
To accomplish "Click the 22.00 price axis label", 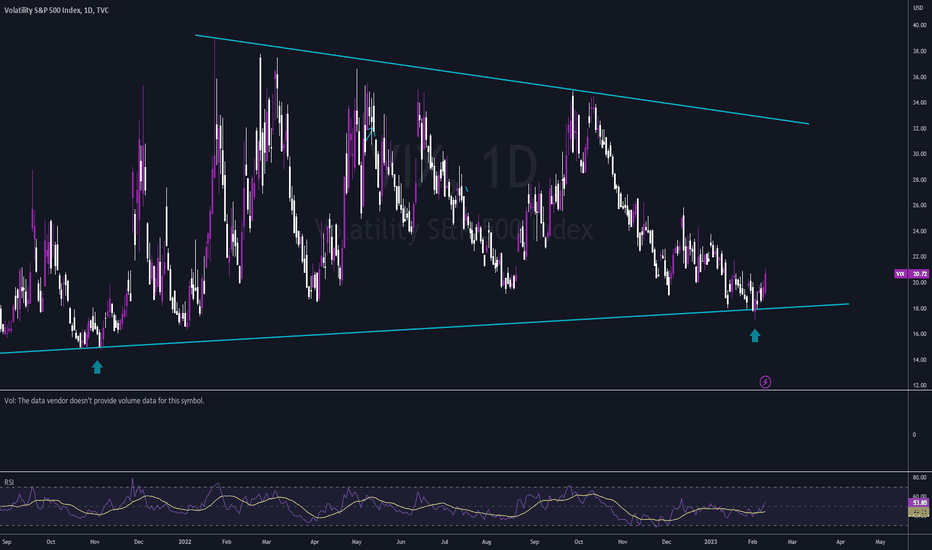I will [x=920, y=257].
